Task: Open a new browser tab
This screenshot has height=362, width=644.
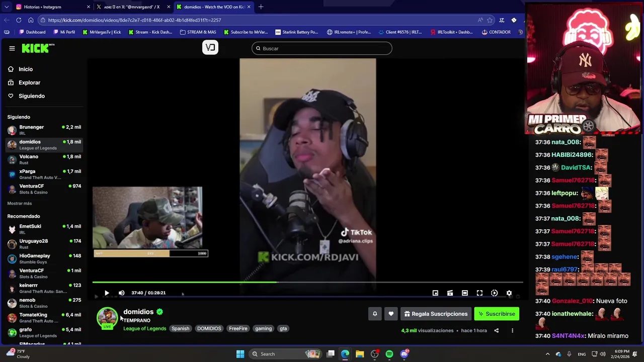Action: 261,7
